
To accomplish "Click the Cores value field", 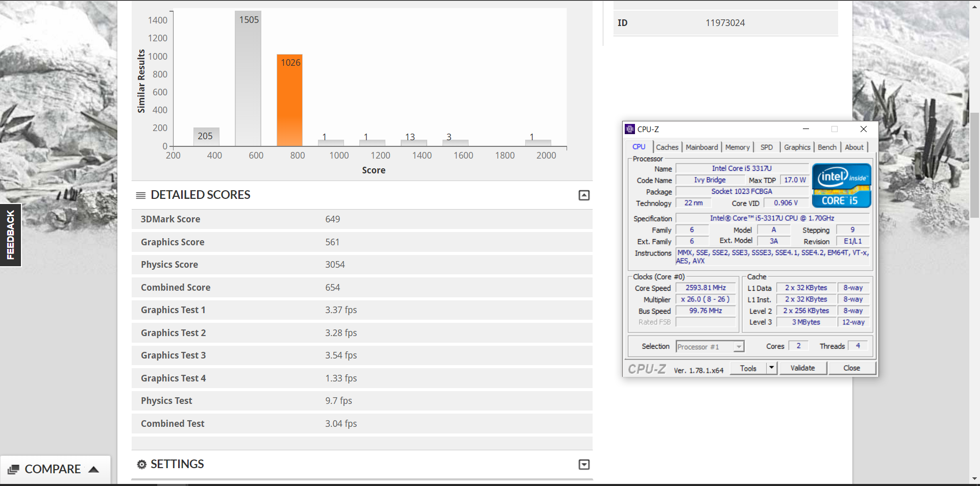I will (799, 346).
